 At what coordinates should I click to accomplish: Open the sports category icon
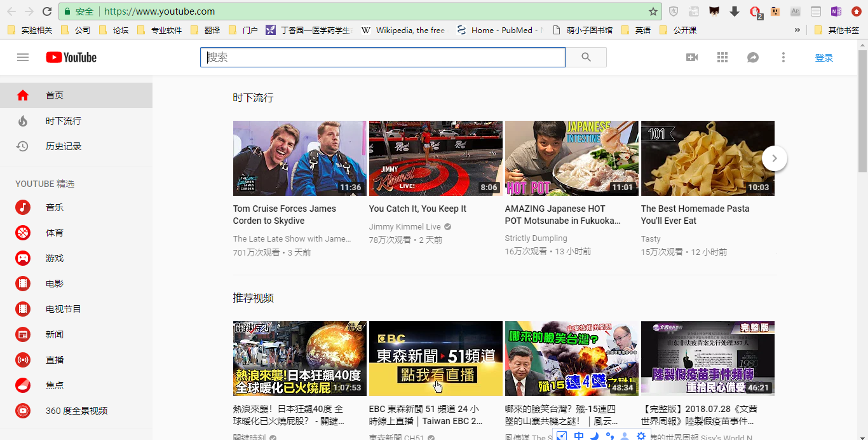coord(23,233)
